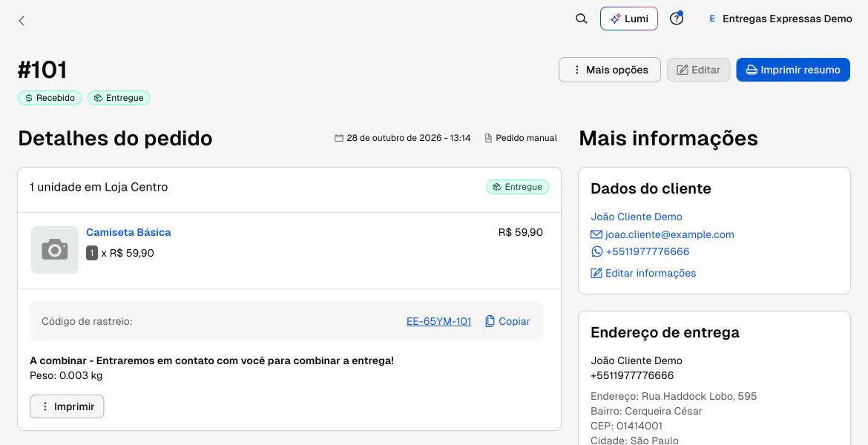Click the quantity badge 1 beside x R$ 59,90

click(92, 254)
